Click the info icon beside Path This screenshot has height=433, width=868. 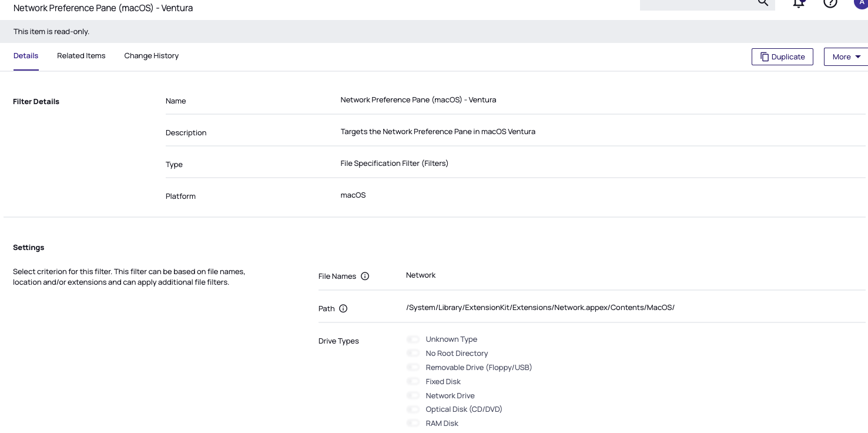[x=343, y=309]
